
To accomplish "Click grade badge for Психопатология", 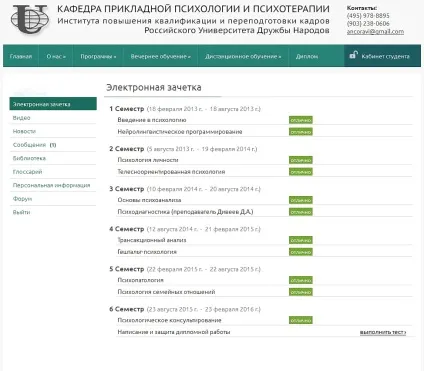I will pyautogui.click(x=301, y=280).
